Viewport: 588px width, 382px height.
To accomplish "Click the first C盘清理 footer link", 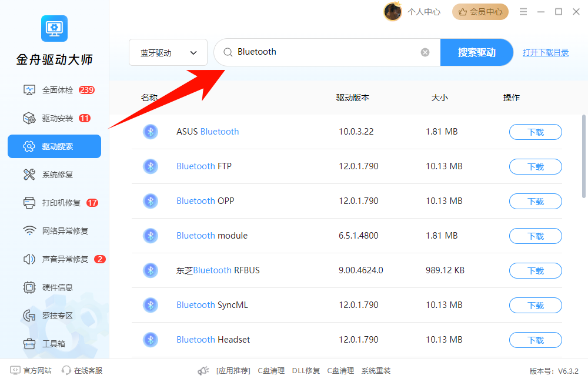I will [271, 371].
